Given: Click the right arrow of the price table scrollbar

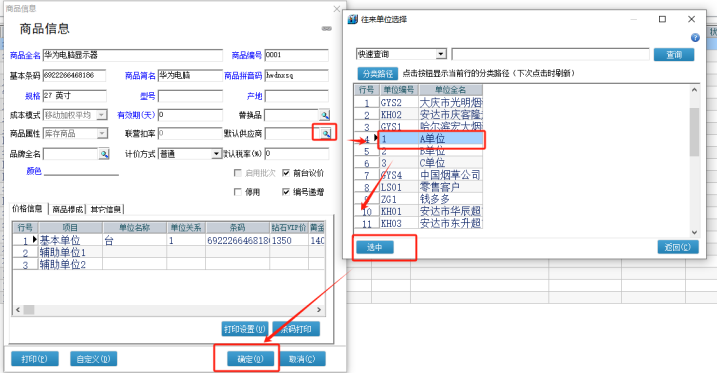Looking at the screenshot, I should [319, 309].
